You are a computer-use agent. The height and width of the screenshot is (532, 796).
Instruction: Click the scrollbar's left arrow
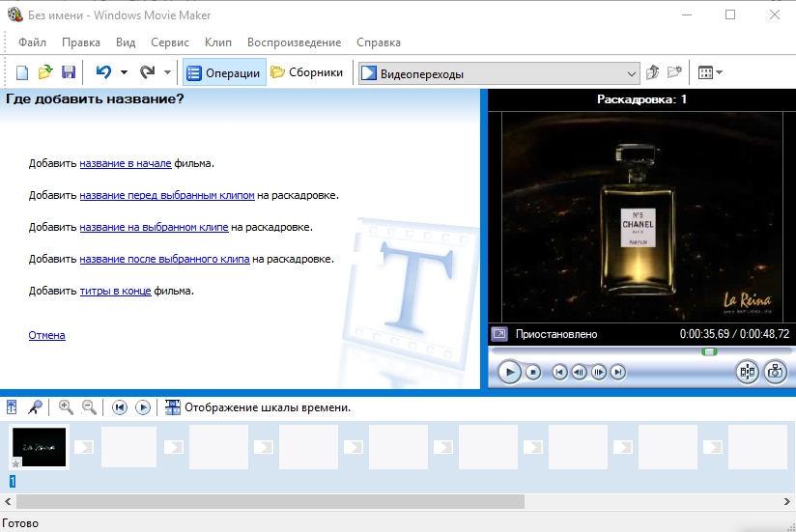pyautogui.click(x=8, y=501)
